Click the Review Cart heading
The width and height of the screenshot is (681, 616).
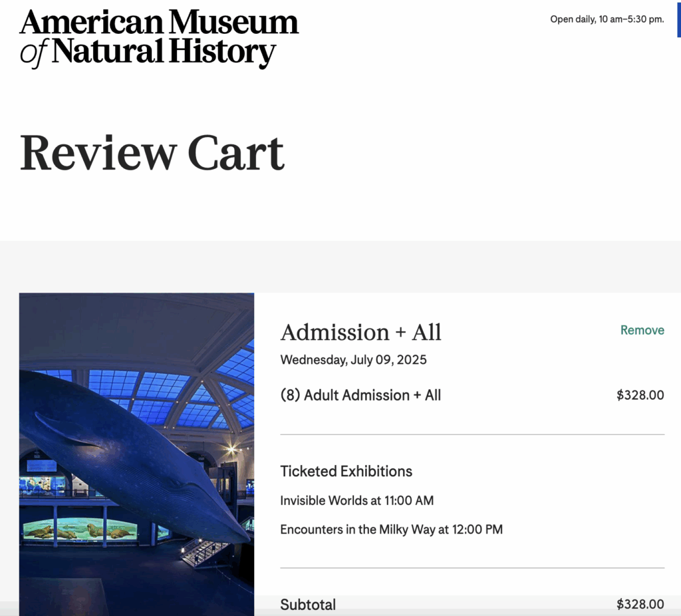(x=152, y=153)
